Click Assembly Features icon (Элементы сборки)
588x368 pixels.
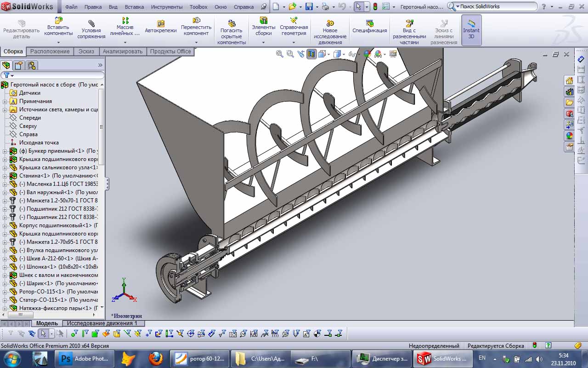coord(264,20)
